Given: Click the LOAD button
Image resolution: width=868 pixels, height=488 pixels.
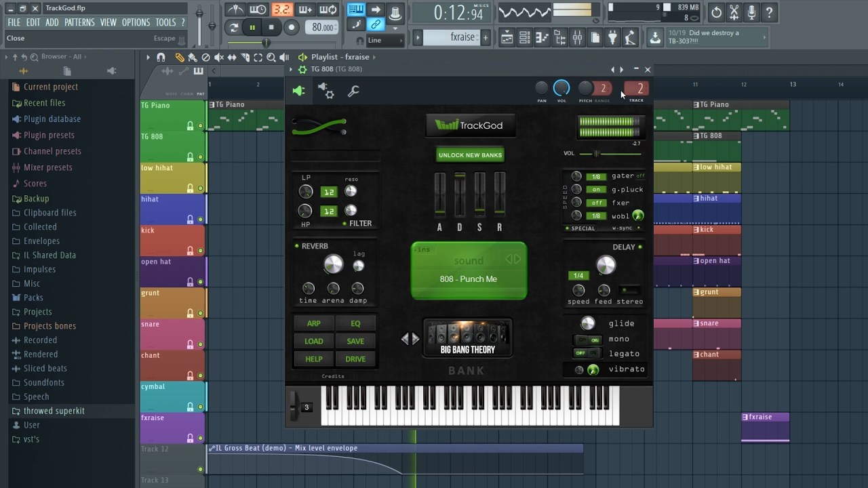Looking at the screenshot, I should click(x=314, y=341).
